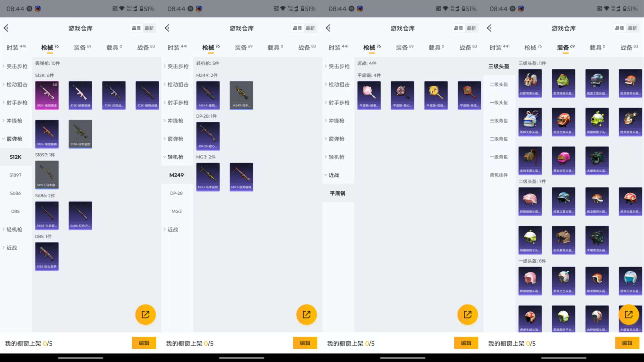Click the back arrow on the 装备 panel
Image resolution: width=644 pixels, height=362 pixels.
pyautogui.click(x=489, y=28)
